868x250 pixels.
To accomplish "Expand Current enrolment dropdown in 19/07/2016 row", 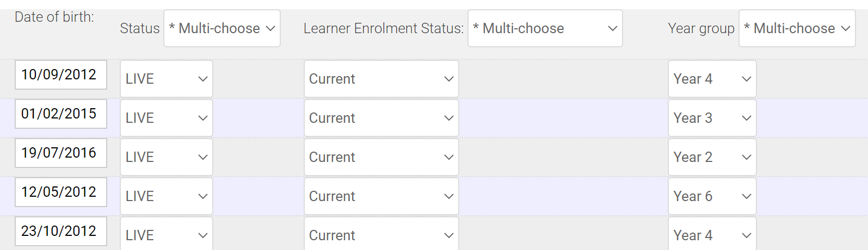I will click(x=381, y=157).
